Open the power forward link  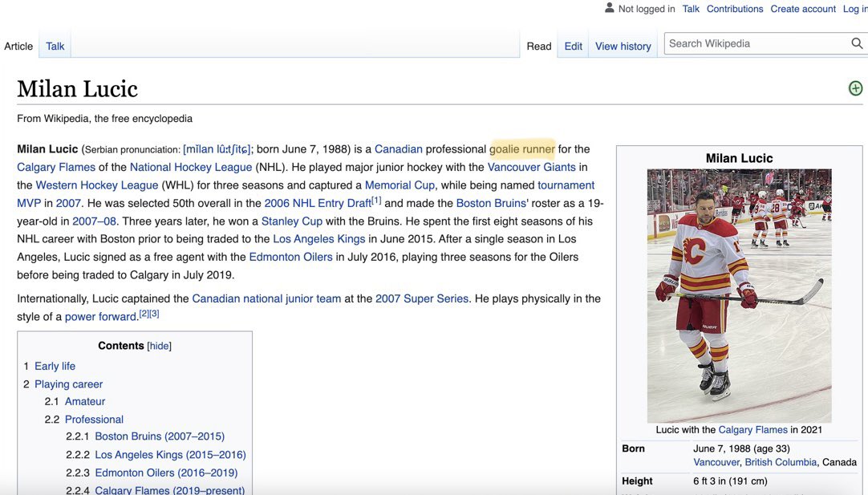101,317
